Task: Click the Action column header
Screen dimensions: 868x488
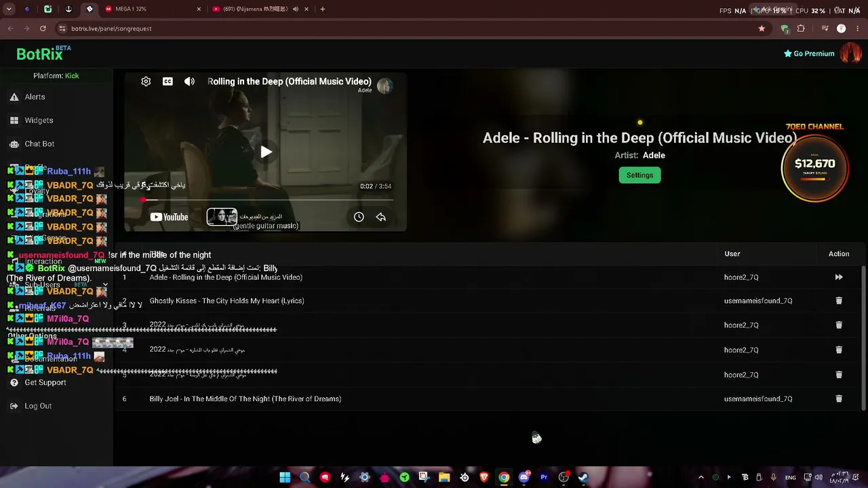Action: click(x=839, y=253)
